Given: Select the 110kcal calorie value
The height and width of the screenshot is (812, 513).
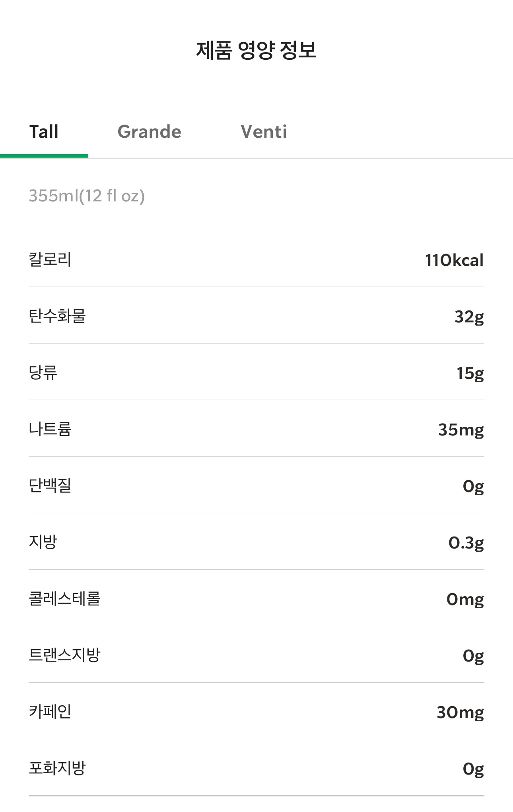Looking at the screenshot, I should (454, 260).
